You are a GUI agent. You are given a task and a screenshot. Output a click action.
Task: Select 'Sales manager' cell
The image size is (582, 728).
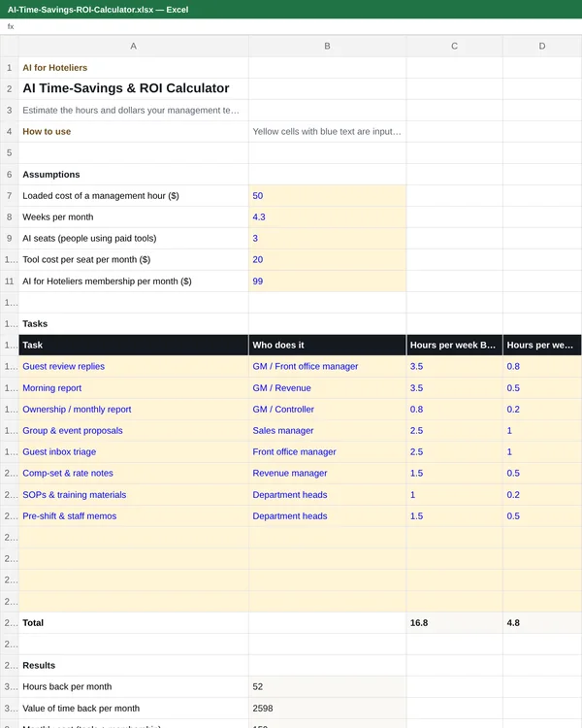pos(327,430)
